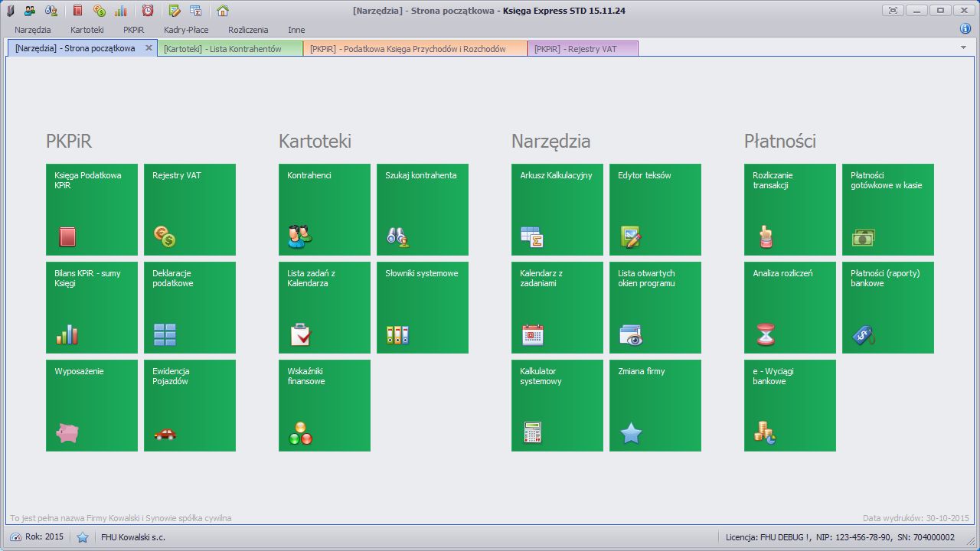
Task: Click the euro-dollar coins toolbar icon
Action: coord(100,11)
